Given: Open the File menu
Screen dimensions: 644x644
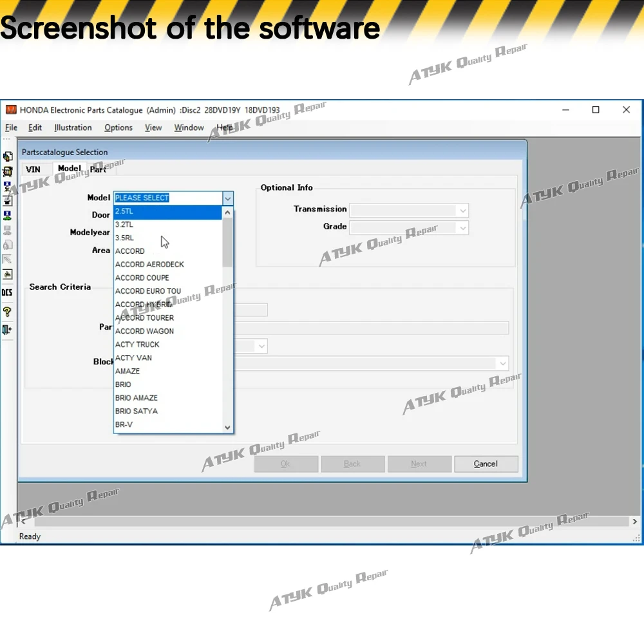Looking at the screenshot, I should (11, 128).
